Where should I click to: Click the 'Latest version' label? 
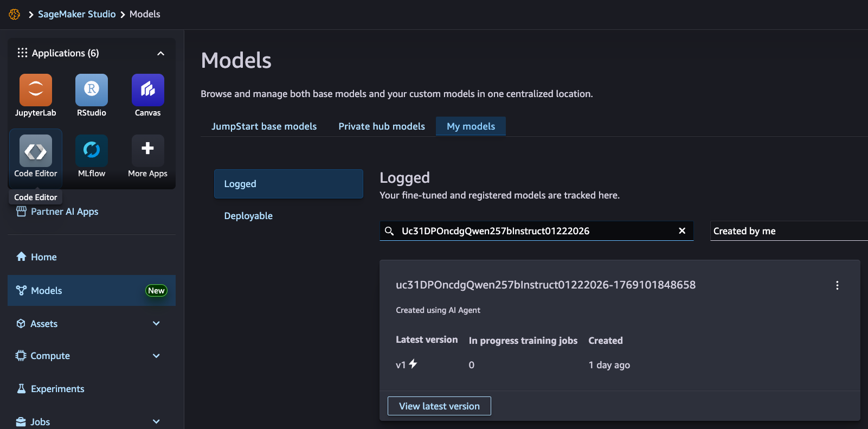point(427,340)
